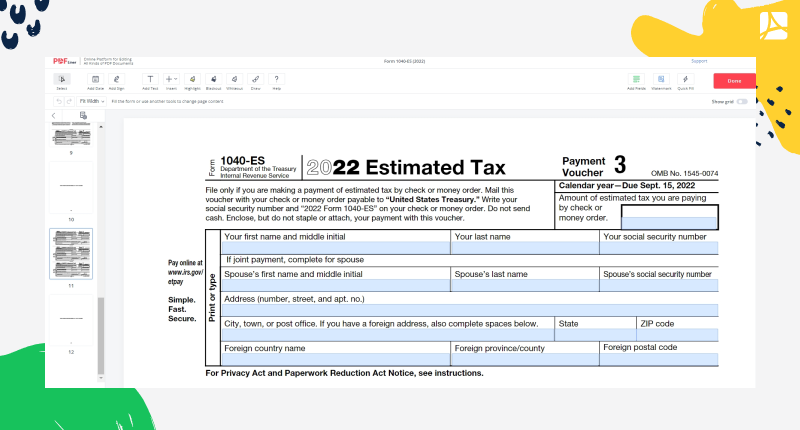The height and width of the screenshot is (430, 800).
Task: Click the PDFLiner logo
Action: 64,61
